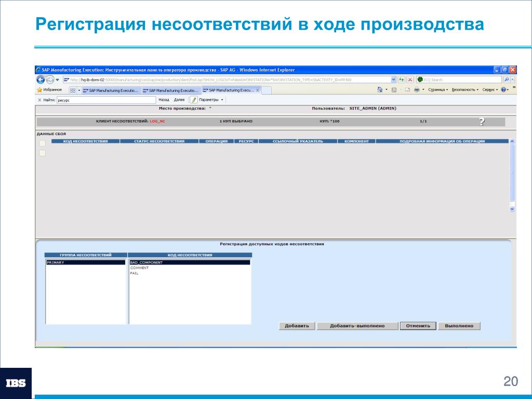Click the URL address bar
The width and height of the screenshot is (532, 399).
(227, 79)
